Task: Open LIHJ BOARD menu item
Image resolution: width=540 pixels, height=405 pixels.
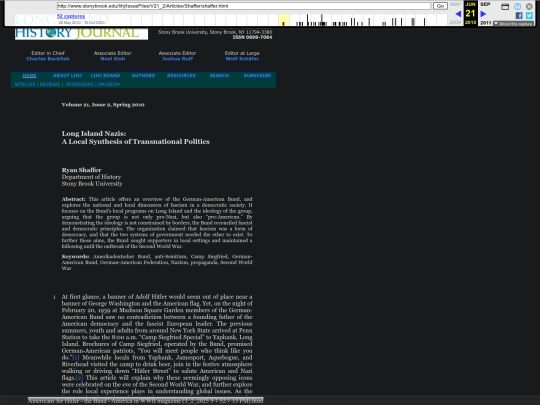Action: coord(105,75)
